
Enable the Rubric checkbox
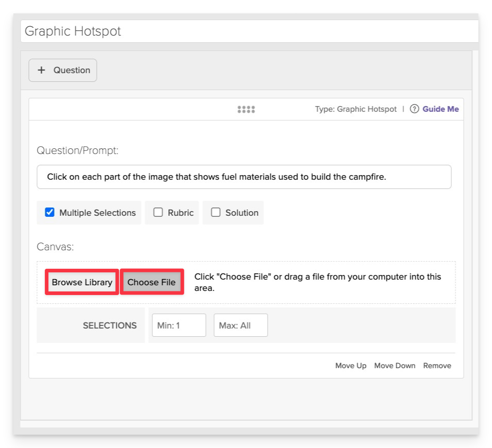(158, 212)
